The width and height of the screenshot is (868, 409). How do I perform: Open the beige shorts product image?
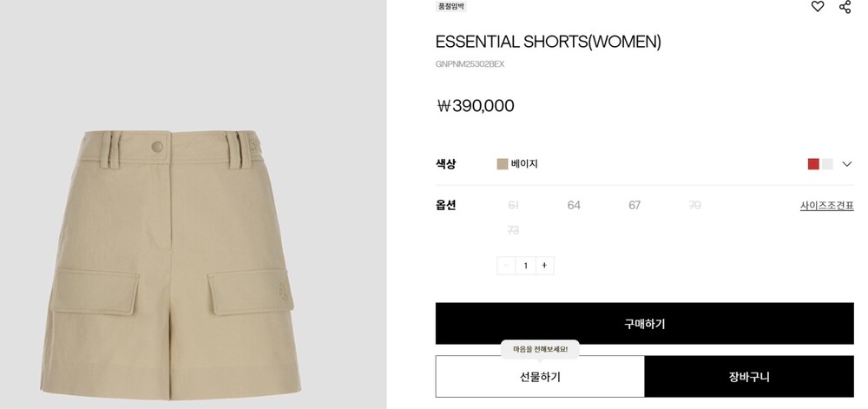point(170,264)
